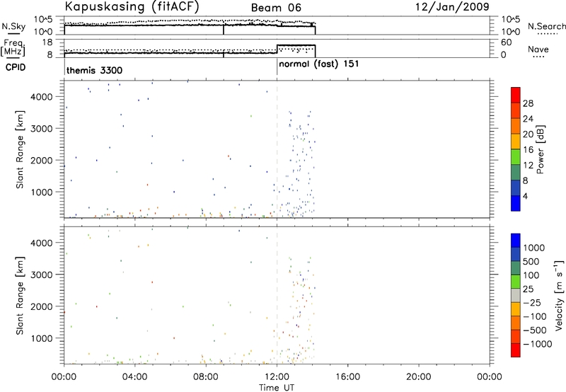Click the Kapuskasing (fitACF) plot title

pyautogui.click(x=132, y=6)
